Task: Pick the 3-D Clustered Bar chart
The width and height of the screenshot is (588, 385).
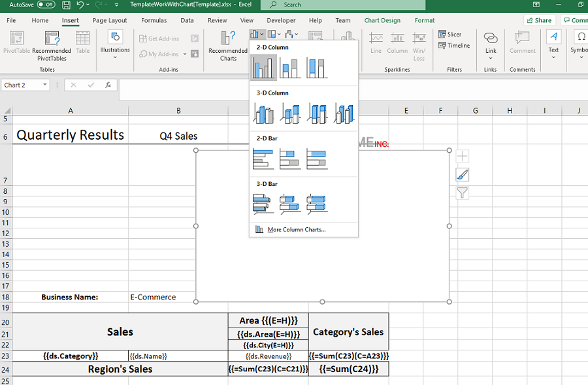Action: (x=263, y=204)
